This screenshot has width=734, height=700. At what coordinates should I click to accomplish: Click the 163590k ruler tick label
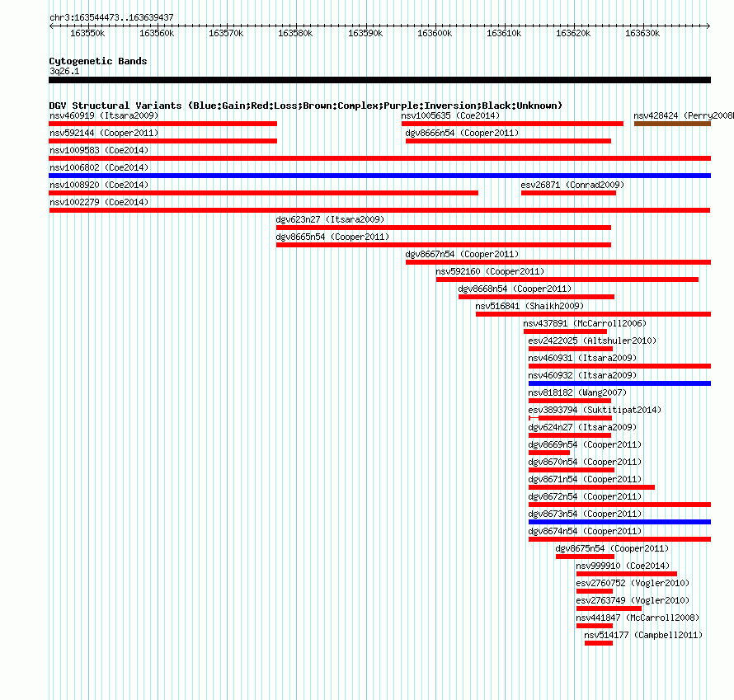pyautogui.click(x=365, y=33)
